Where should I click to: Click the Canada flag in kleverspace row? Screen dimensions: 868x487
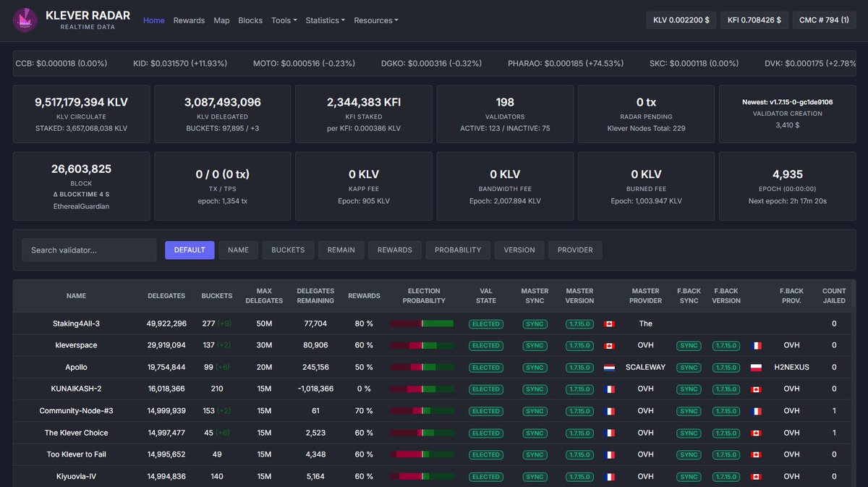(609, 345)
